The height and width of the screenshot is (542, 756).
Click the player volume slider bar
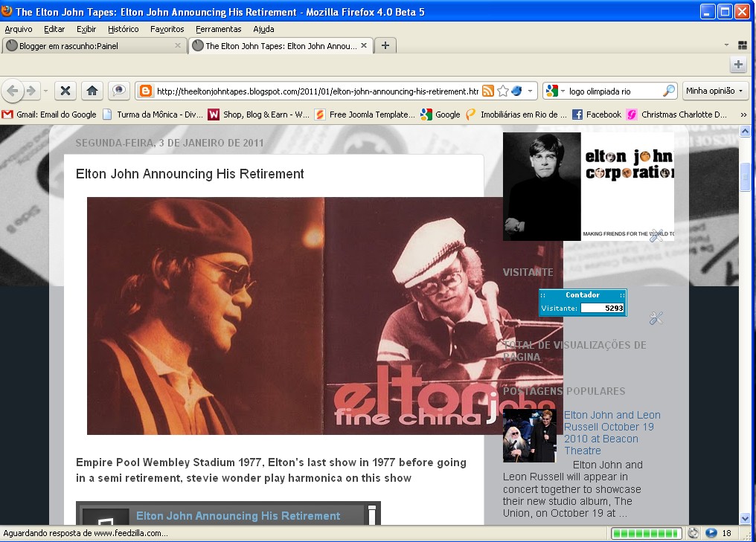[x=372, y=515]
